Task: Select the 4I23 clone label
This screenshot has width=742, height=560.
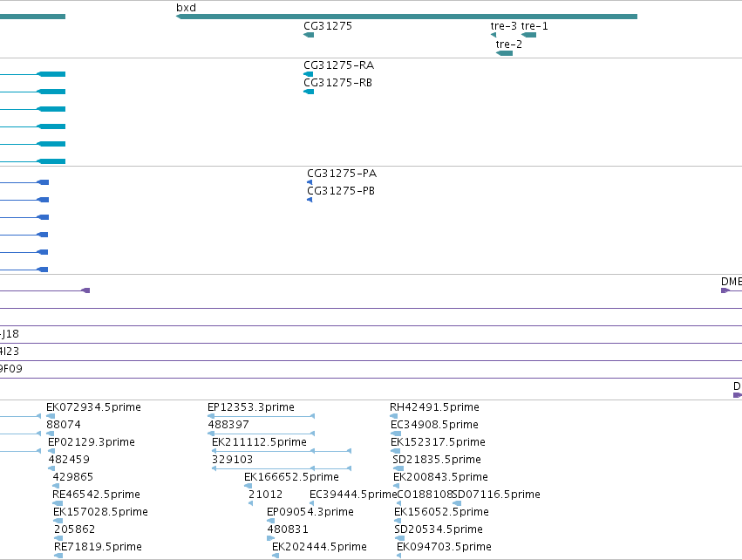Action: 10,352
